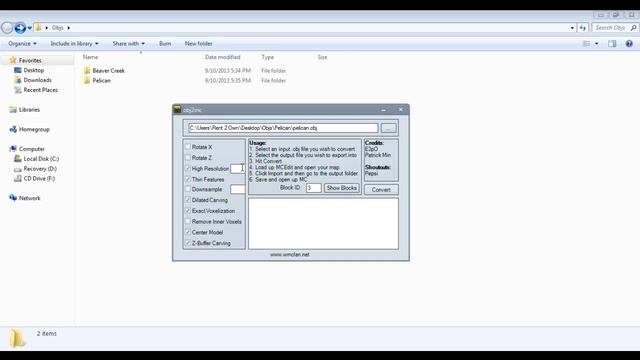This screenshot has width=640, height=360.
Task: Click the Burn toolbar button
Action: (x=165, y=44)
